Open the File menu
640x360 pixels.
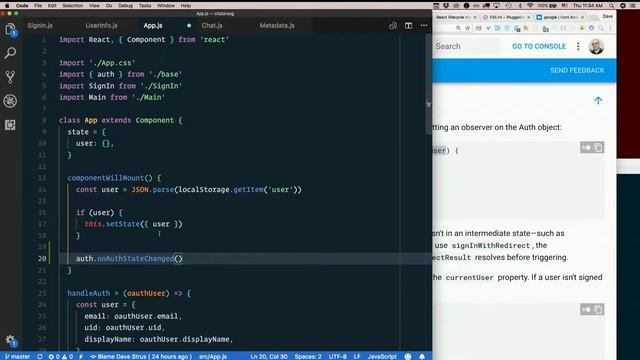[x=38, y=6]
